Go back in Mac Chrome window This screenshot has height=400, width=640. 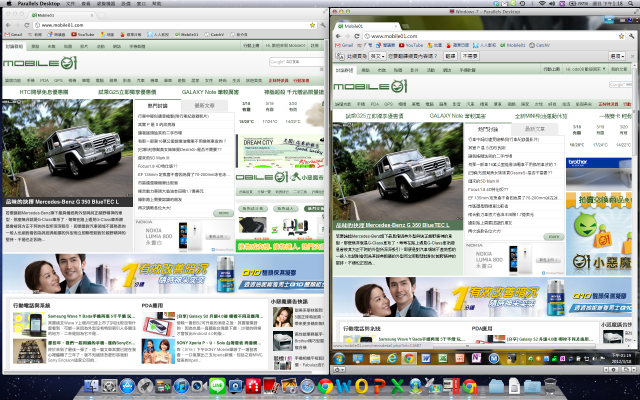(x=8, y=25)
